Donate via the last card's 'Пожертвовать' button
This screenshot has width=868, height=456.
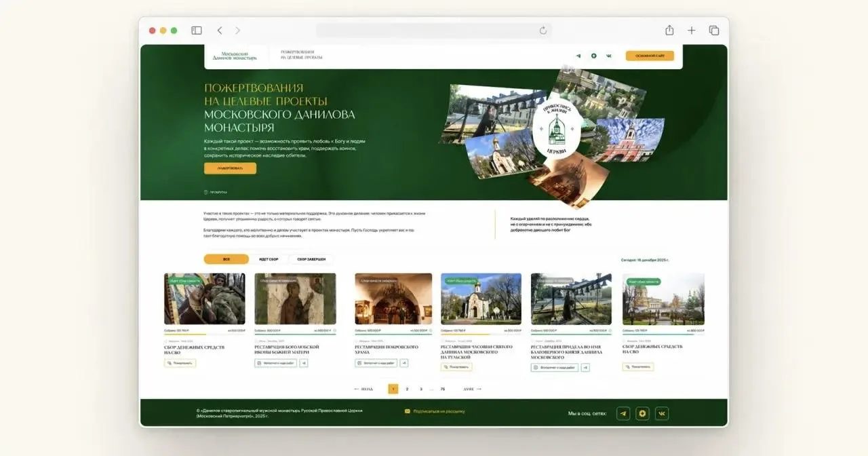[x=638, y=367]
